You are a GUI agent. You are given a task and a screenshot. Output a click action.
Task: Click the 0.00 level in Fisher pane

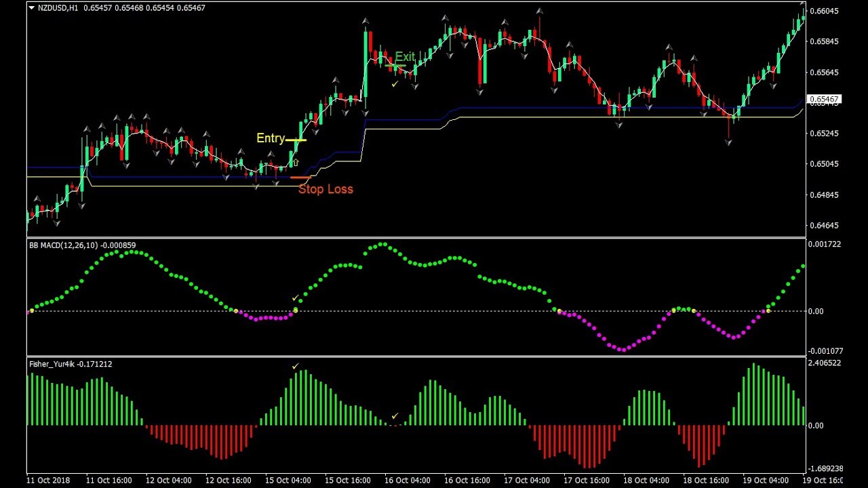coord(816,426)
